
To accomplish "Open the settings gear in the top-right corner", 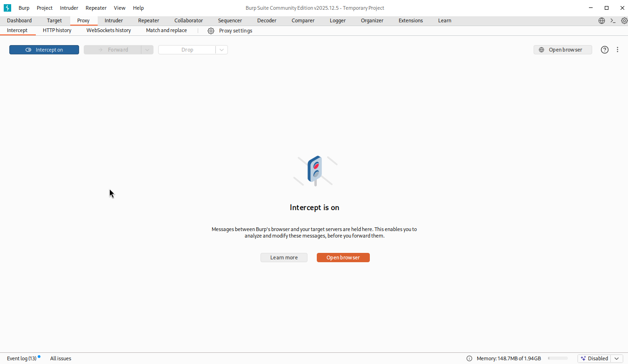I will point(624,20).
